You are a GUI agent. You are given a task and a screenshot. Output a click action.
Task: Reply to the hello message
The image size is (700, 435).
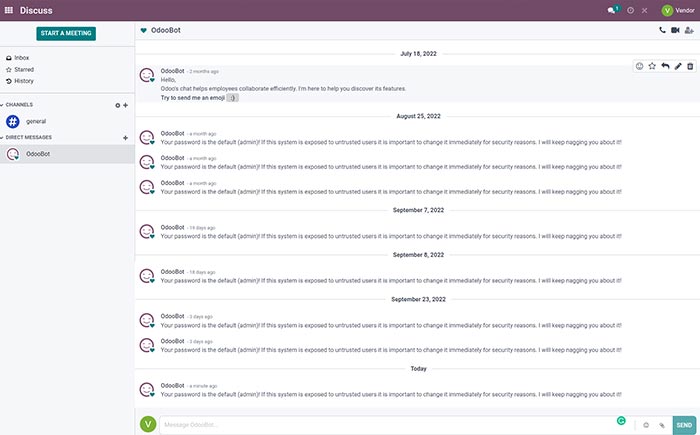(x=665, y=66)
